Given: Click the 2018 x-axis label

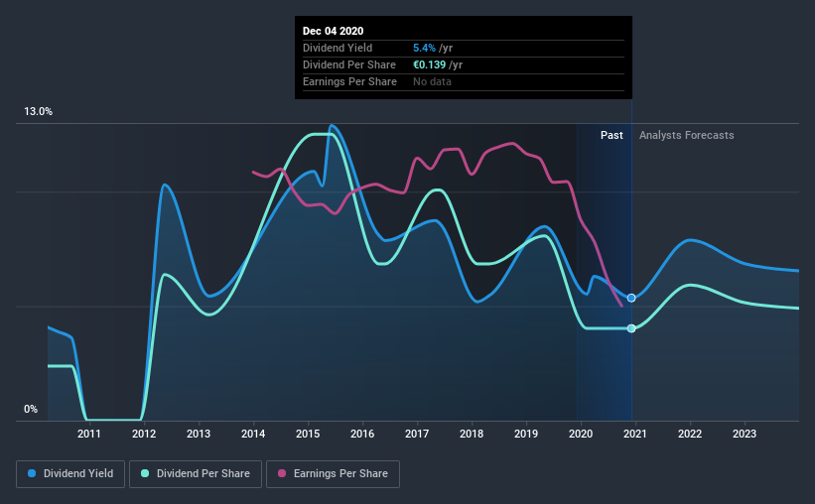Looking at the screenshot, I should pos(472,434).
